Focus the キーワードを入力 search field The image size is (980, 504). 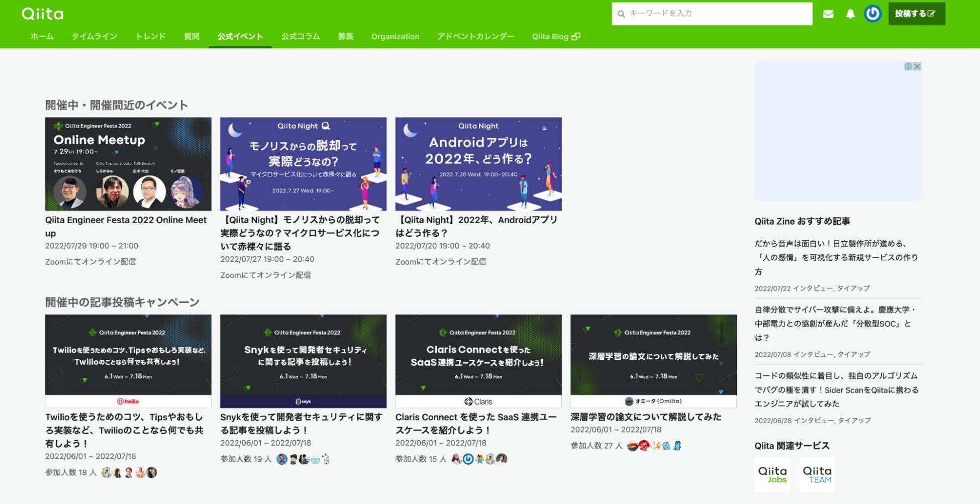712,14
